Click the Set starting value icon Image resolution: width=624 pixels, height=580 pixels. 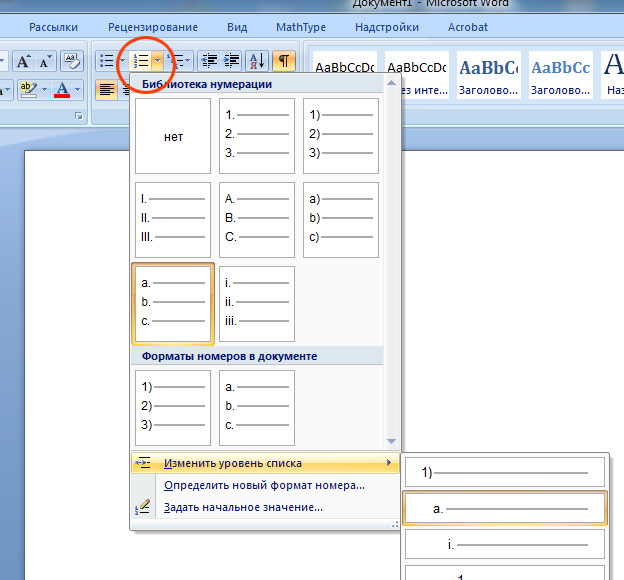[x=143, y=507]
